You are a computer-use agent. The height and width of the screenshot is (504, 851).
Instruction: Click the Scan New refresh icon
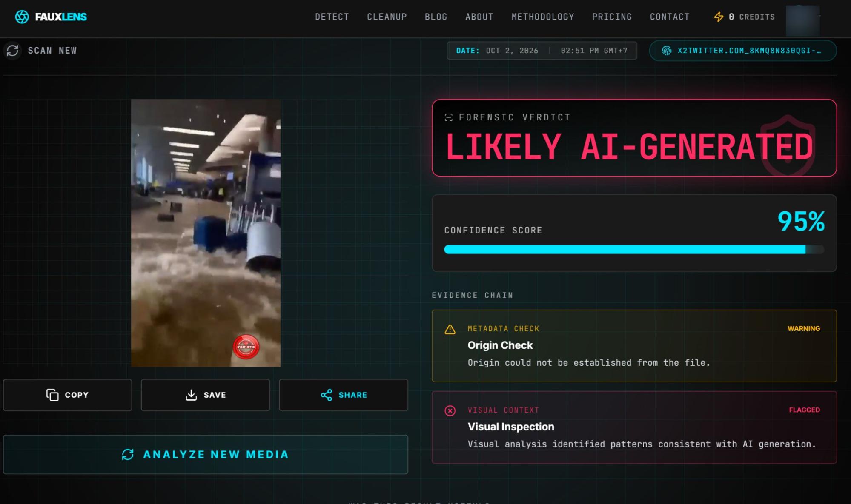click(13, 51)
